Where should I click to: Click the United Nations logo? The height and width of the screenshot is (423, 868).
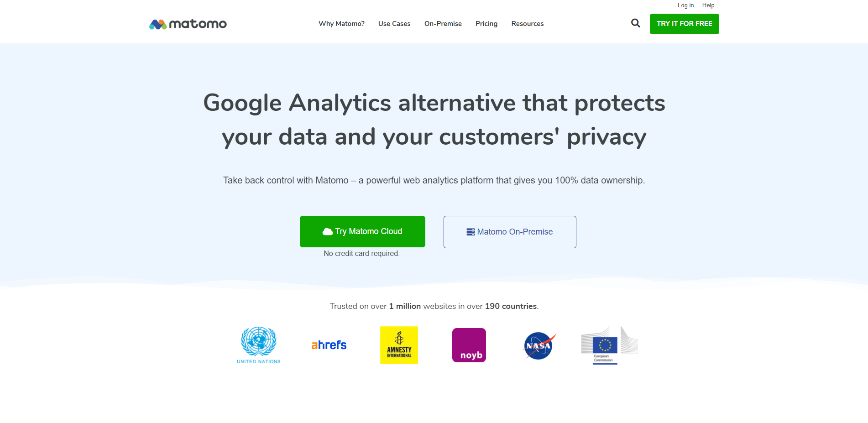point(259,345)
